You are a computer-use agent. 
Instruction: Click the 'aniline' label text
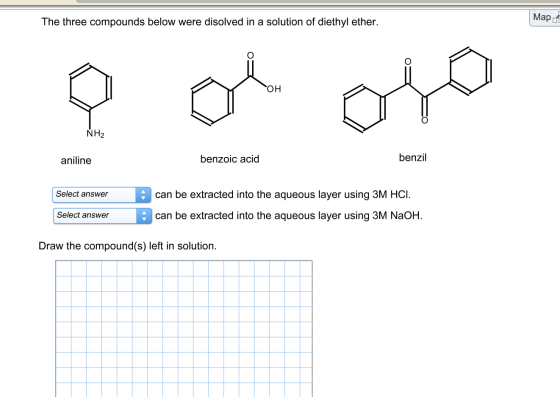pyautogui.click(x=76, y=161)
